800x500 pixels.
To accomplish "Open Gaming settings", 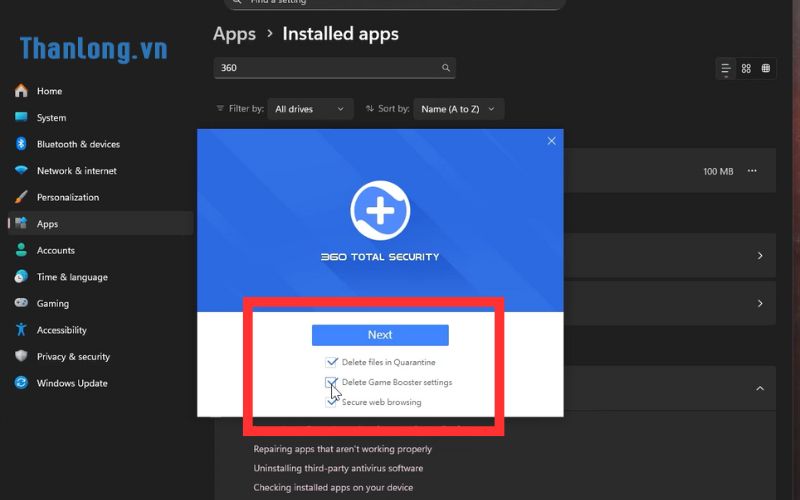I will click(53, 303).
